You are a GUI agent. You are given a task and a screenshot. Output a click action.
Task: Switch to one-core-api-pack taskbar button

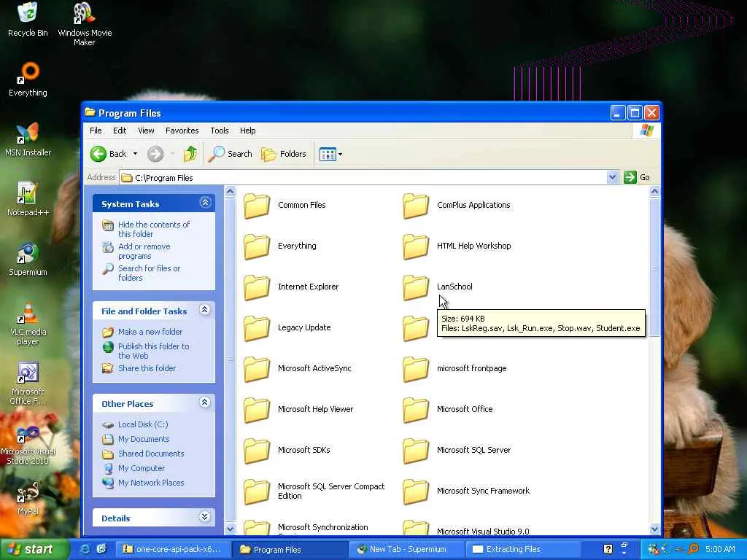click(173, 550)
